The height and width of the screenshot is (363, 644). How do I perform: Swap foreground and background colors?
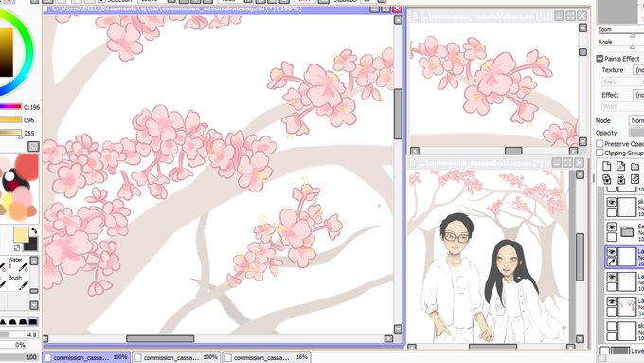click(x=34, y=231)
